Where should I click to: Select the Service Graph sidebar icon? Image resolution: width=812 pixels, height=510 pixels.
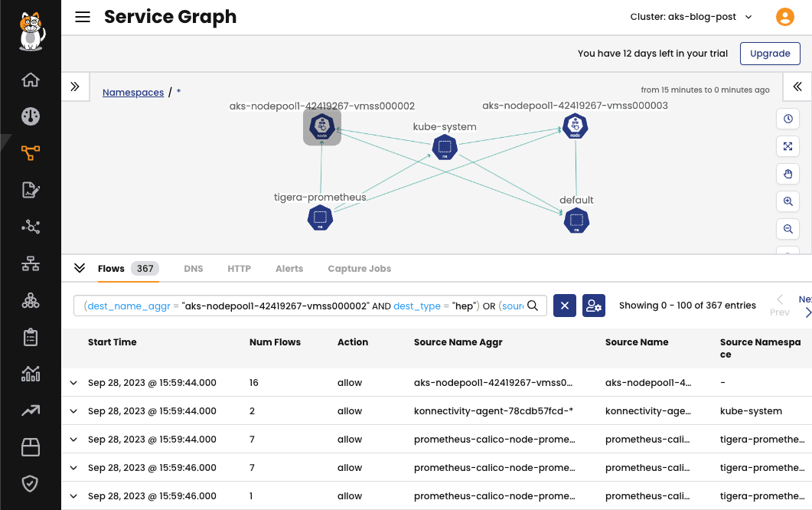[x=31, y=153]
